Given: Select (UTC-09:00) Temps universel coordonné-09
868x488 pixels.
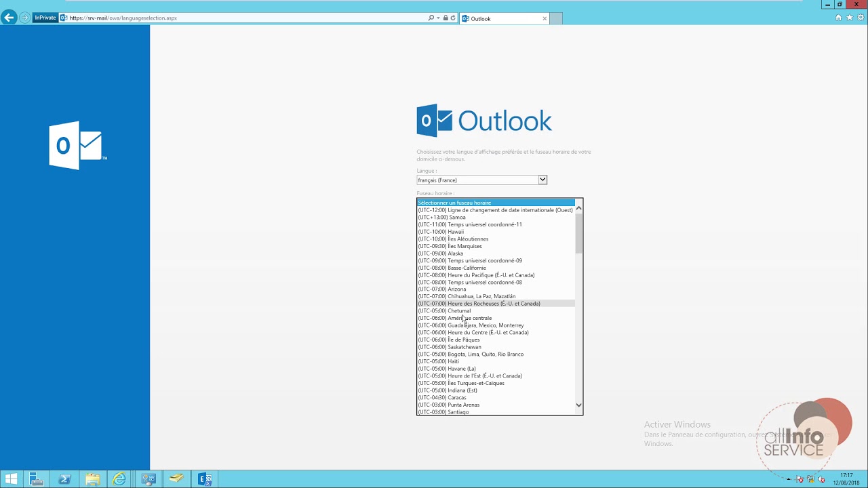Looking at the screenshot, I should [x=495, y=260].
